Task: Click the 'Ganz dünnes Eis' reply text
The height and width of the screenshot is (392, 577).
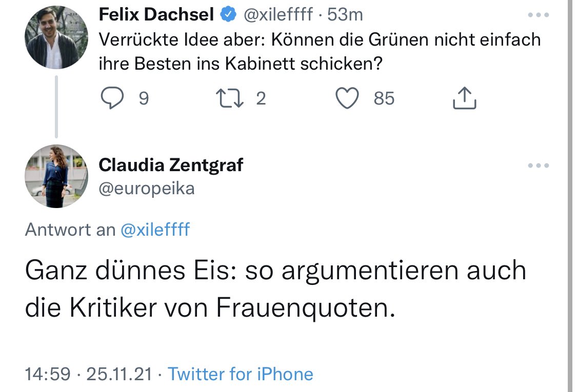Action: coord(275,288)
